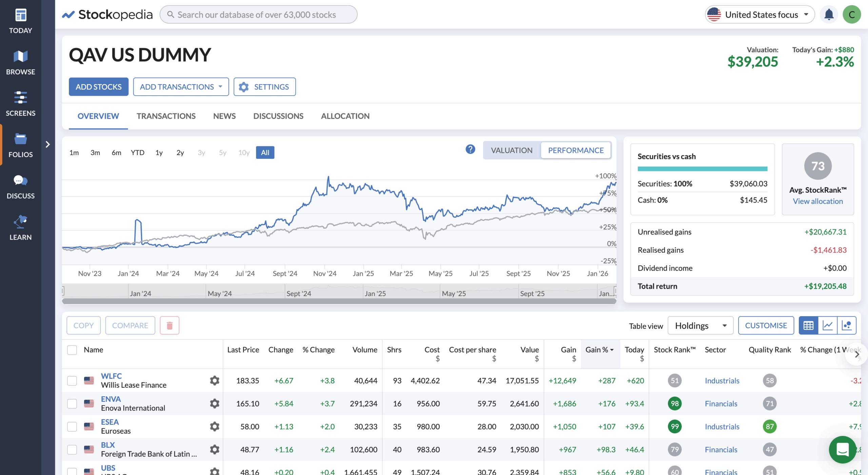Viewport: 868px width, 475px height.
Task: Switch to chart view of holdings table
Action: (x=828, y=325)
